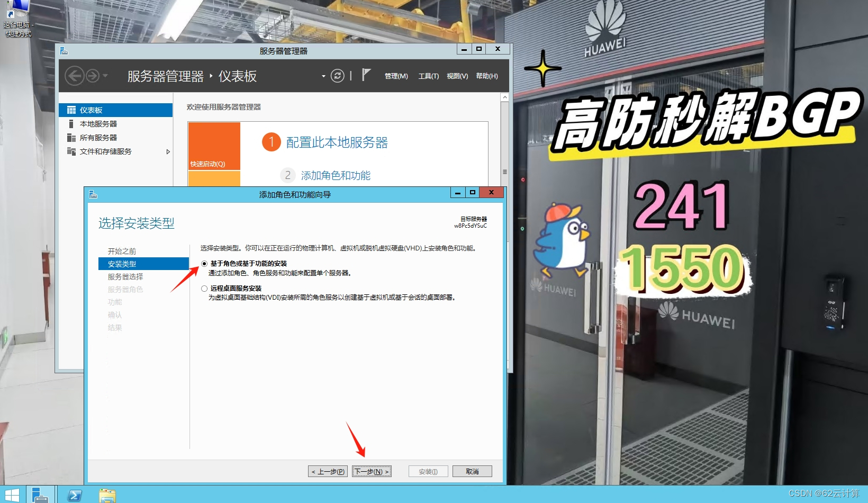
Task: Click the 添加角色和功能 link
Action: pos(336,175)
